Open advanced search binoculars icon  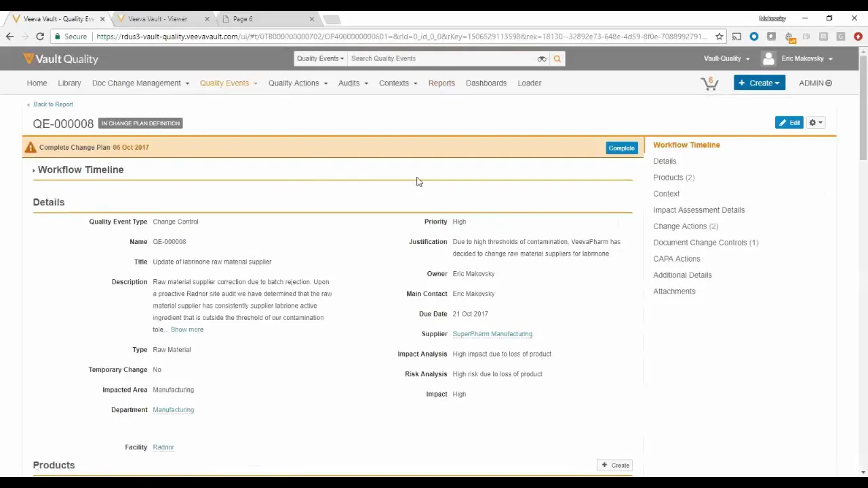coord(542,59)
